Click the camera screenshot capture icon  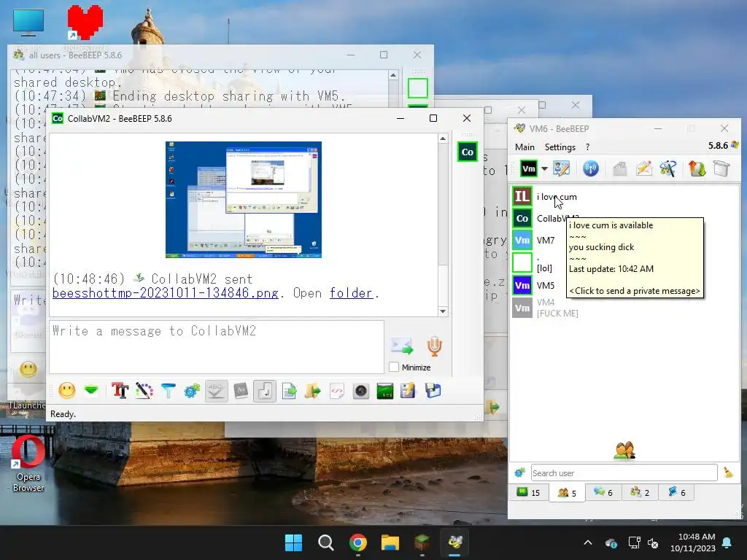coord(360,391)
